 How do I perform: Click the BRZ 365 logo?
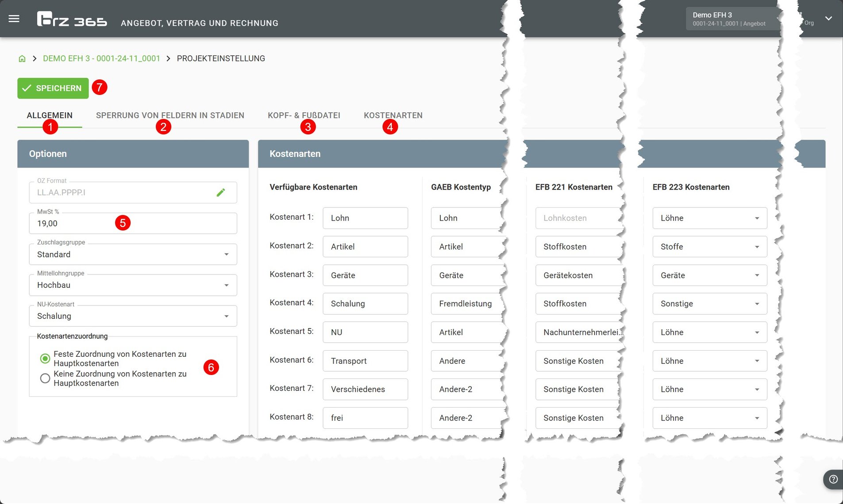(72, 20)
